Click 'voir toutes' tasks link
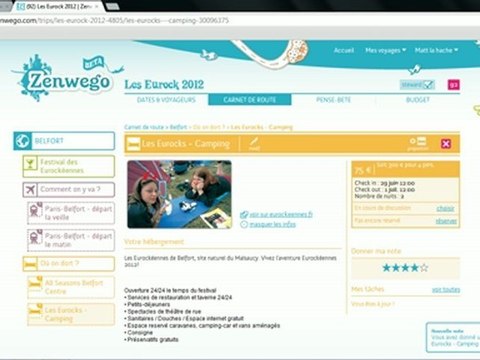480x360 pixels. click(446, 290)
